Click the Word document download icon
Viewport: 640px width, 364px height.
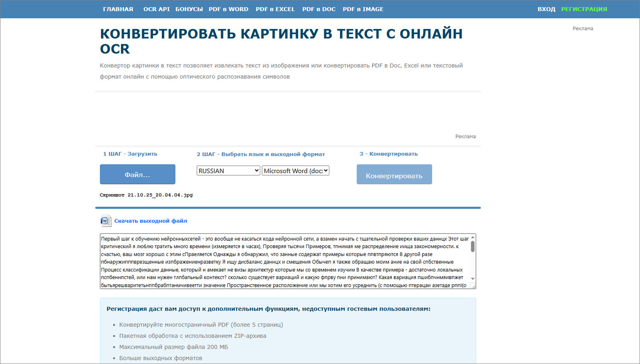pos(106,221)
